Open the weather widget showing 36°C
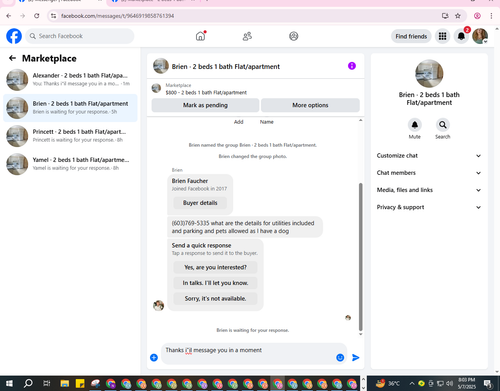 coord(388,383)
